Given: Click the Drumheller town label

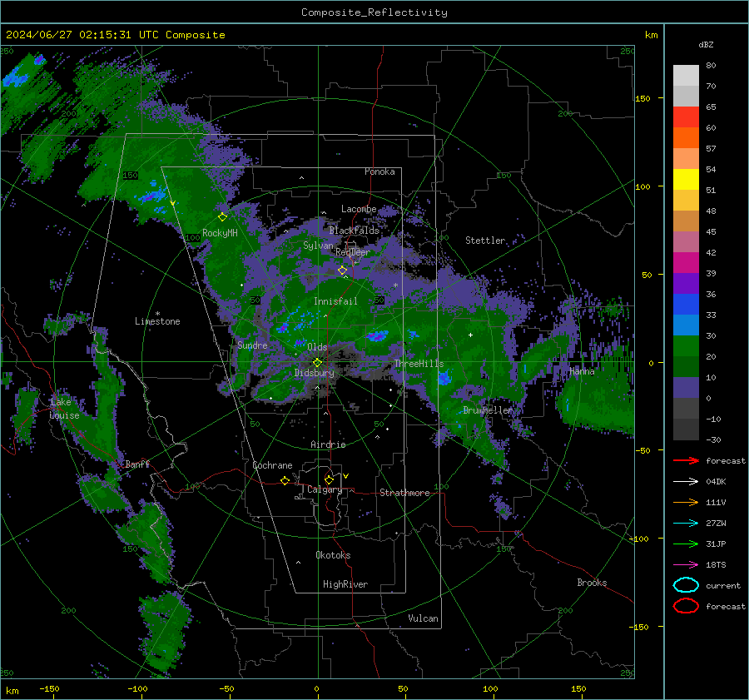Looking at the screenshot, I should pos(488,410).
